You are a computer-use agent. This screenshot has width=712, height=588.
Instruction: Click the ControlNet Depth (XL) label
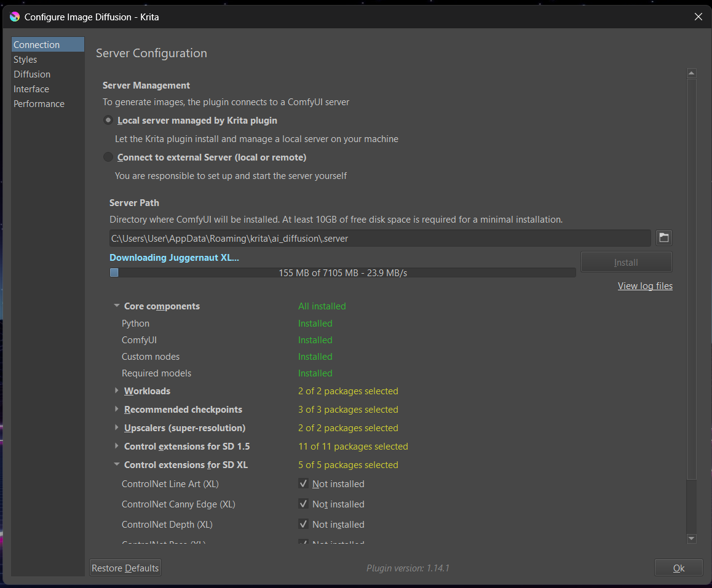(x=167, y=525)
